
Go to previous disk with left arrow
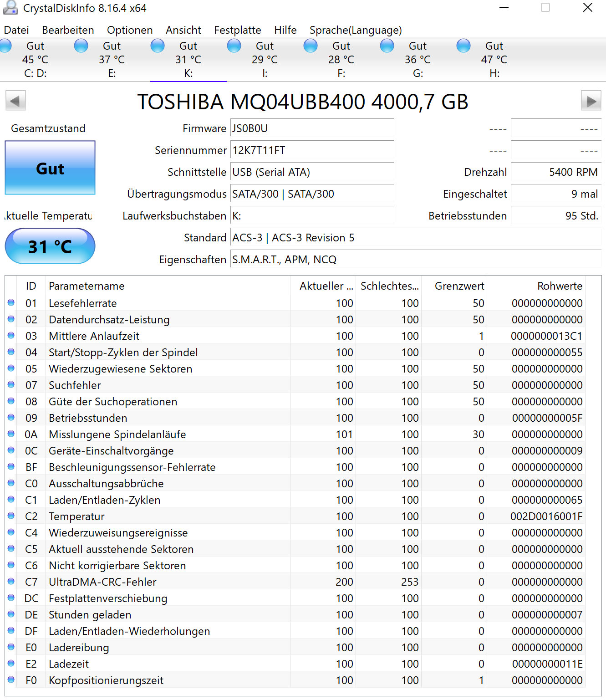click(15, 101)
